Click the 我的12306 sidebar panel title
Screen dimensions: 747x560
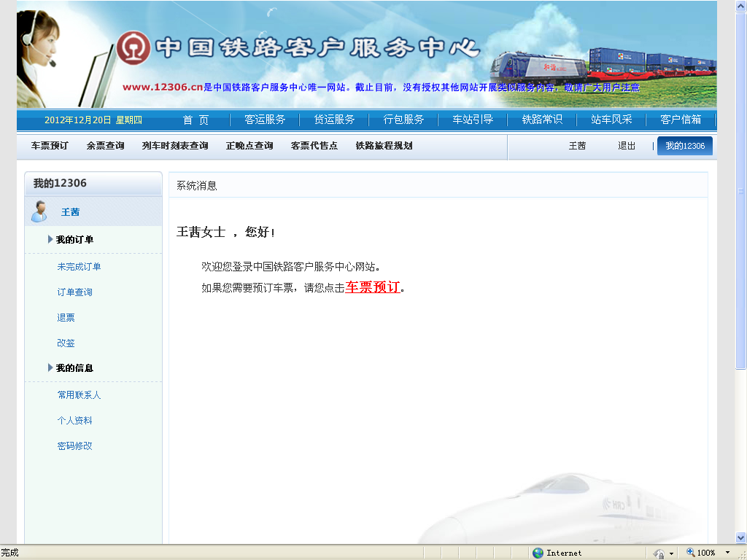(60, 183)
